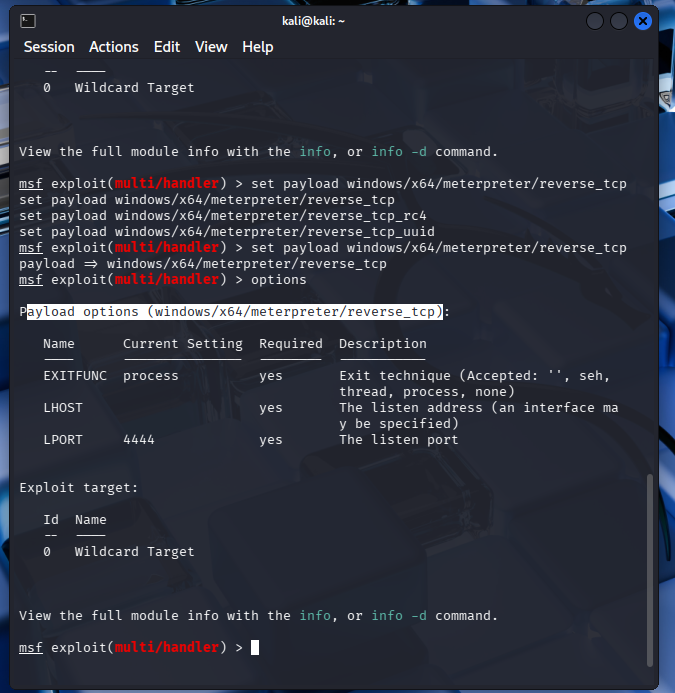This screenshot has width=675, height=693.
Task: Open the Session menu
Action: pyautogui.click(x=49, y=47)
